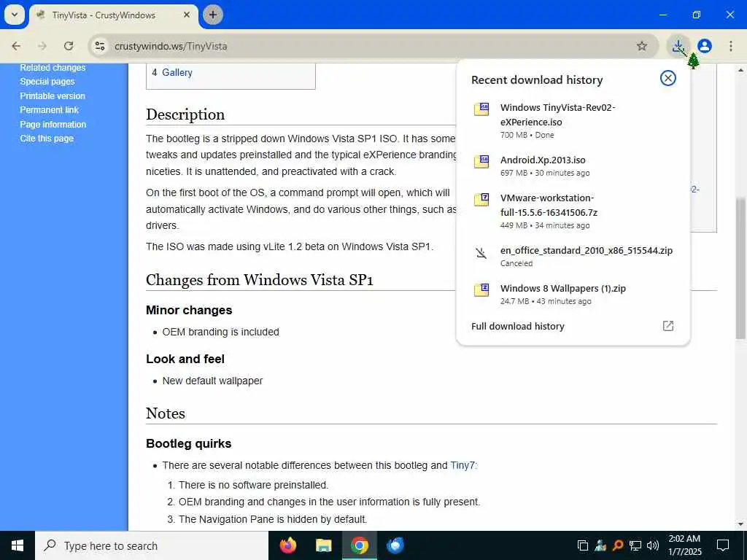Click the scrollbar up arrow
747x560 pixels.
click(740, 69)
